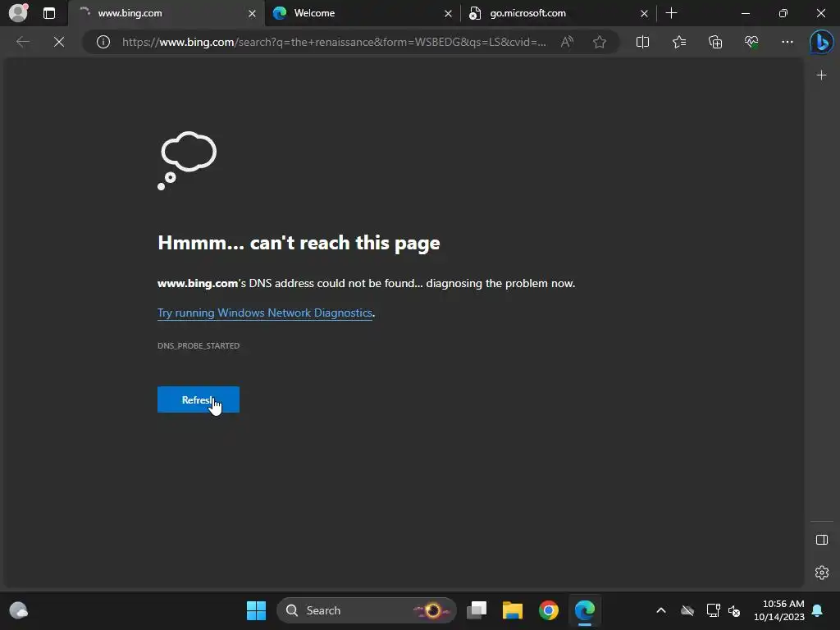Close the go.microsoft.com tab
The width and height of the screenshot is (840, 630).
coord(644,13)
